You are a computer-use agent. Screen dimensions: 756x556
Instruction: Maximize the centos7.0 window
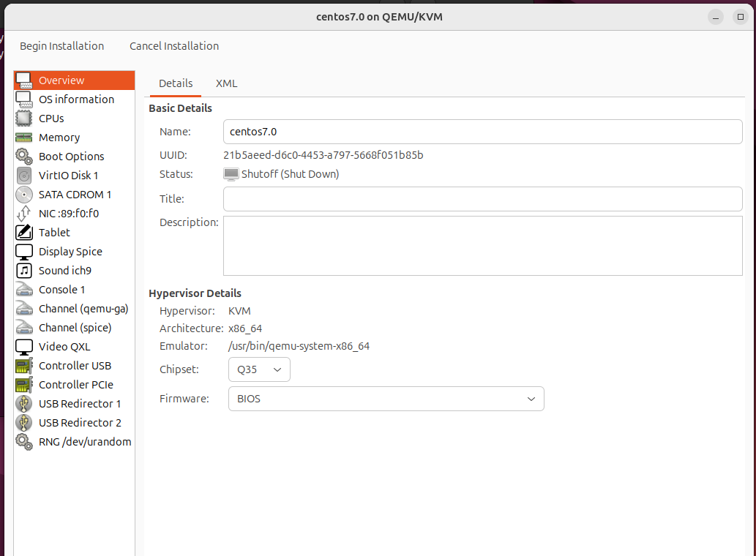741,18
